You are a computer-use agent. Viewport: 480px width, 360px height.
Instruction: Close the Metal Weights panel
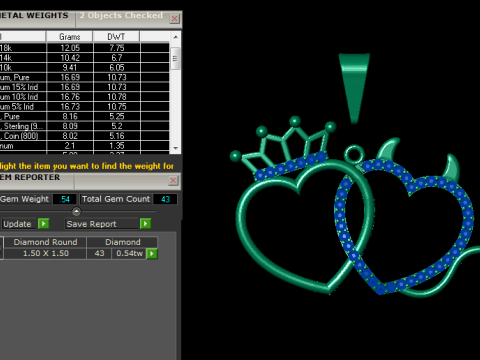click(174, 19)
